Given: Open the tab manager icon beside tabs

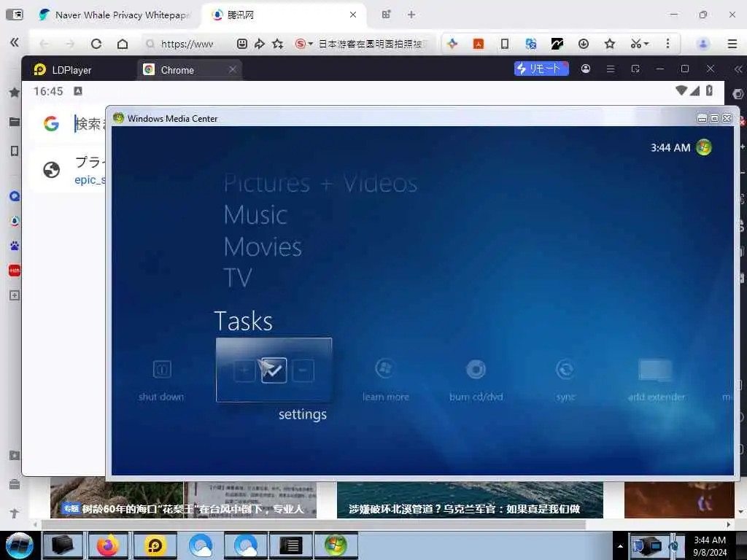Looking at the screenshot, I should coord(386,15).
